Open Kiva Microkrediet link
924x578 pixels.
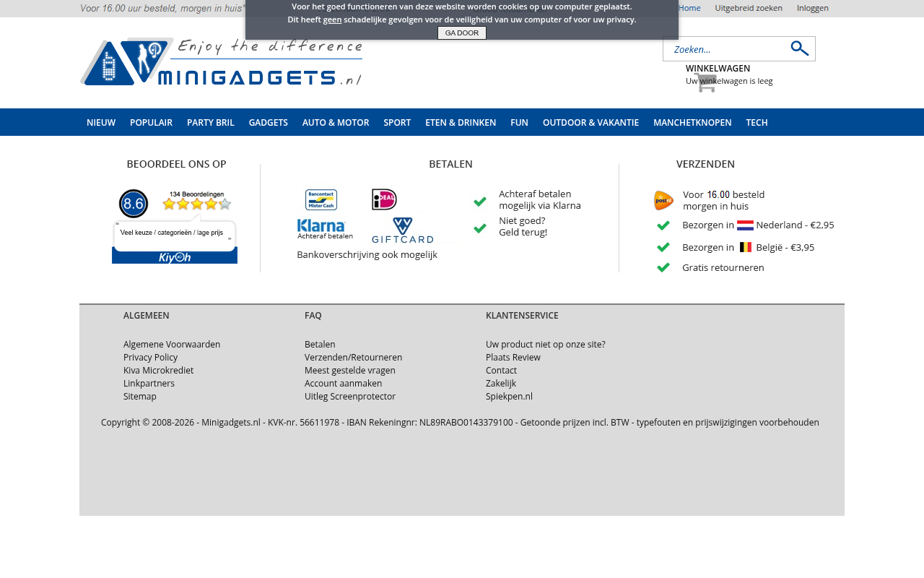point(158,371)
